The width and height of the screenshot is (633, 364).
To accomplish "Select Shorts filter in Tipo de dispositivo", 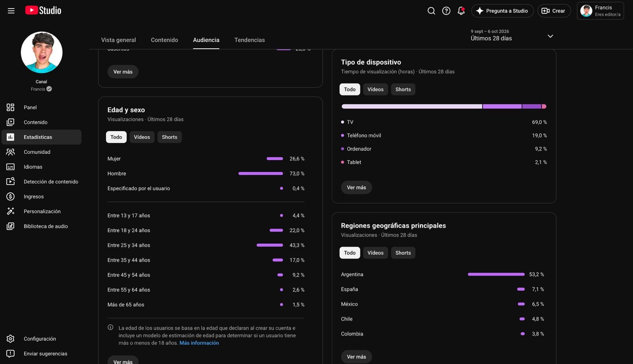I will pos(403,89).
